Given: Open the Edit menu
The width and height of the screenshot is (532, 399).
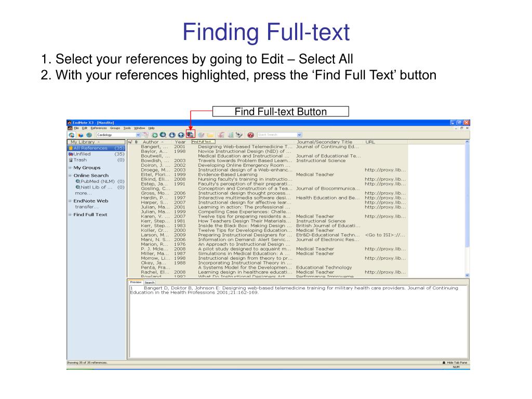Looking at the screenshot, I should coord(85,128).
